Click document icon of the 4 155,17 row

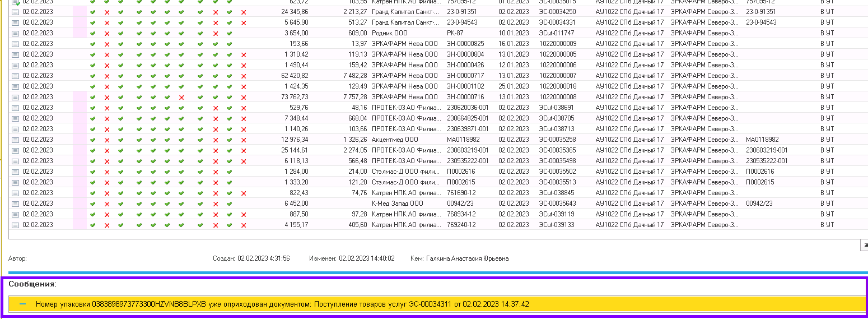[x=15, y=225]
